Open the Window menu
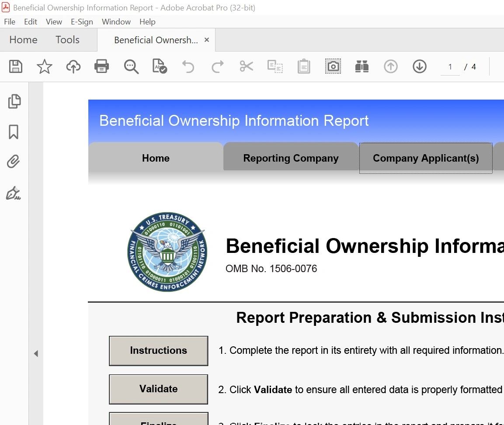The height and width of the screenshot is (425, 504). pyautogui.click(x=116, y=21)
